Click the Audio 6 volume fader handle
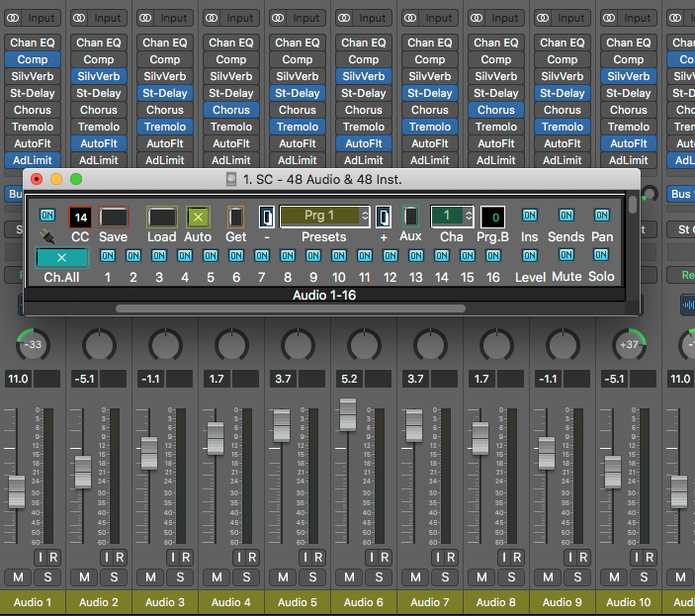 (348, 415)
